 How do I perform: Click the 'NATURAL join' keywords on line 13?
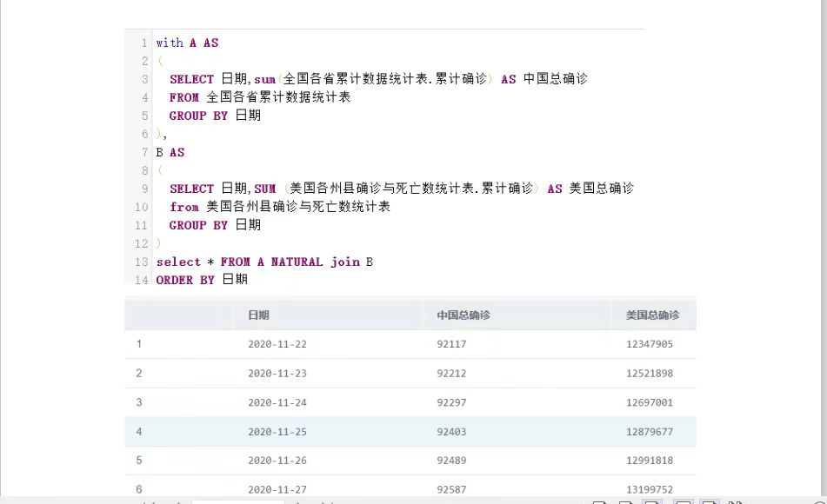point(316,262)
